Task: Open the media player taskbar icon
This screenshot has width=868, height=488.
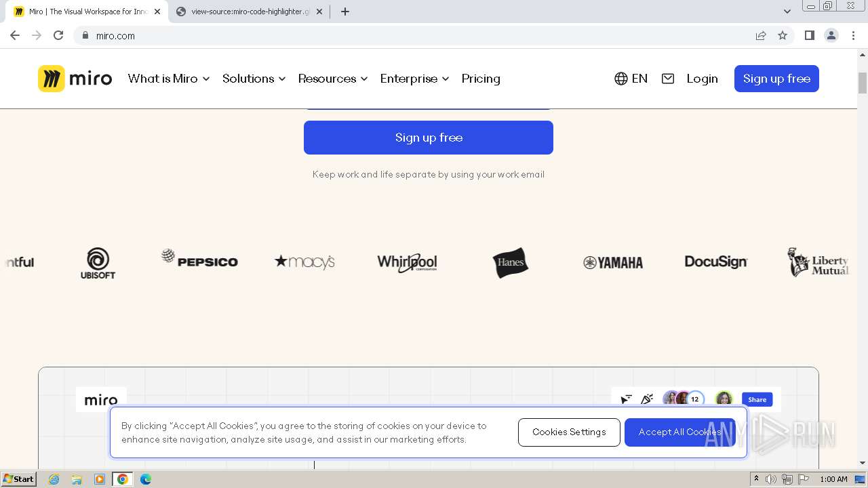Action: (100, 479)
